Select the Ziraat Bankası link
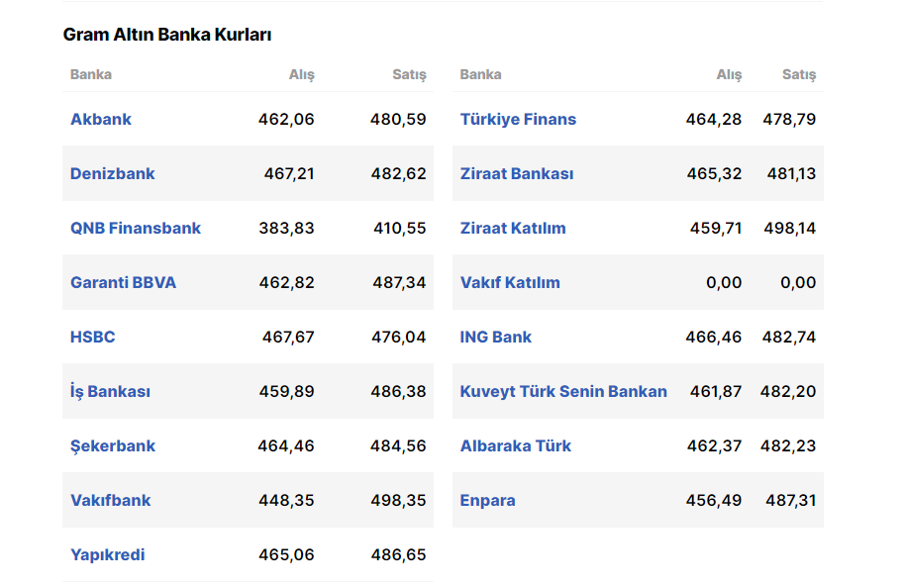The width and height of the screenshot is (907, 588). [x=517, y=173]
